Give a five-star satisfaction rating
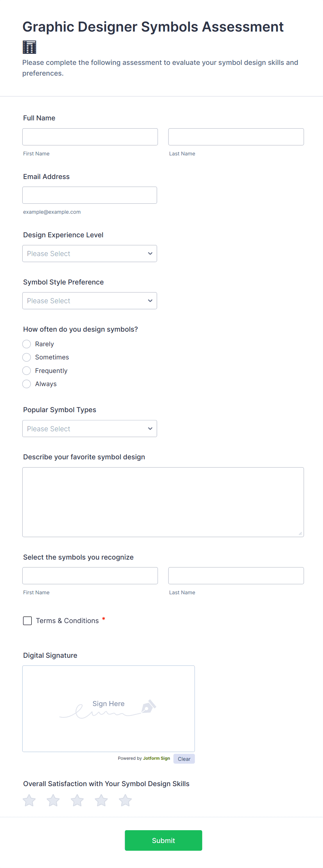Screen dimensions: 323x868 coord(125,800)
